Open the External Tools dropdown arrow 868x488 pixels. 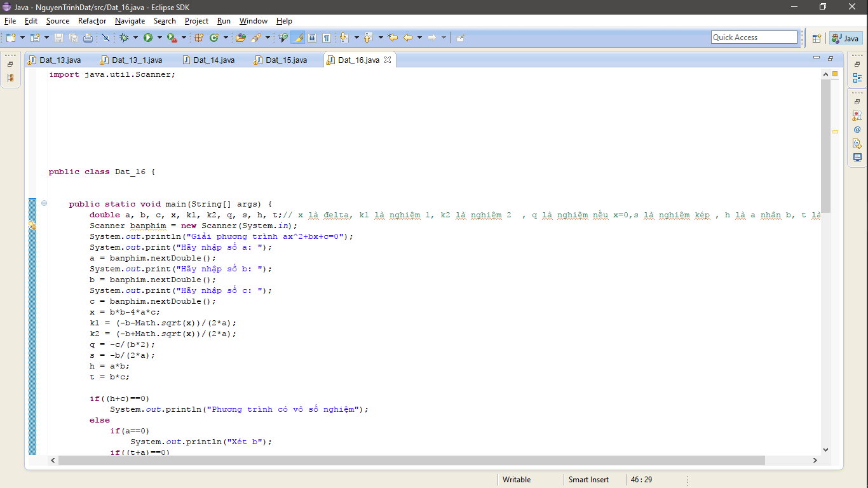pyautogui.click(x=184, y=37)
